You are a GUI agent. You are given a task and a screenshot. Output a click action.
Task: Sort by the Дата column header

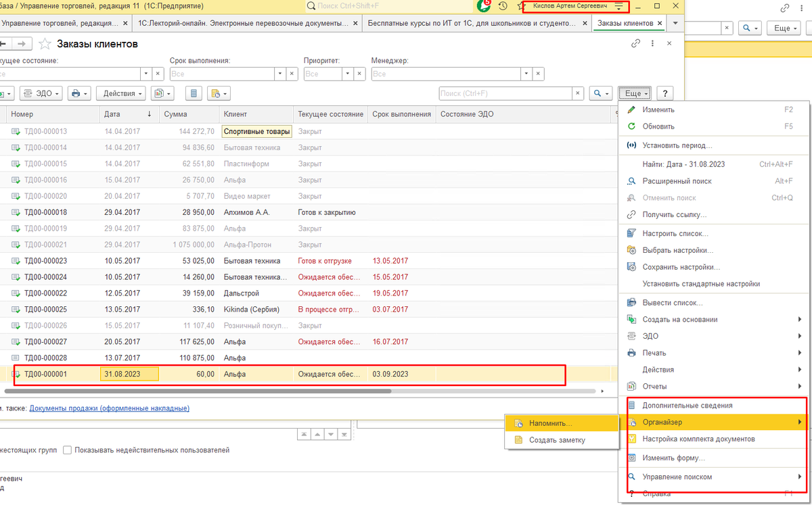(129, 114)
